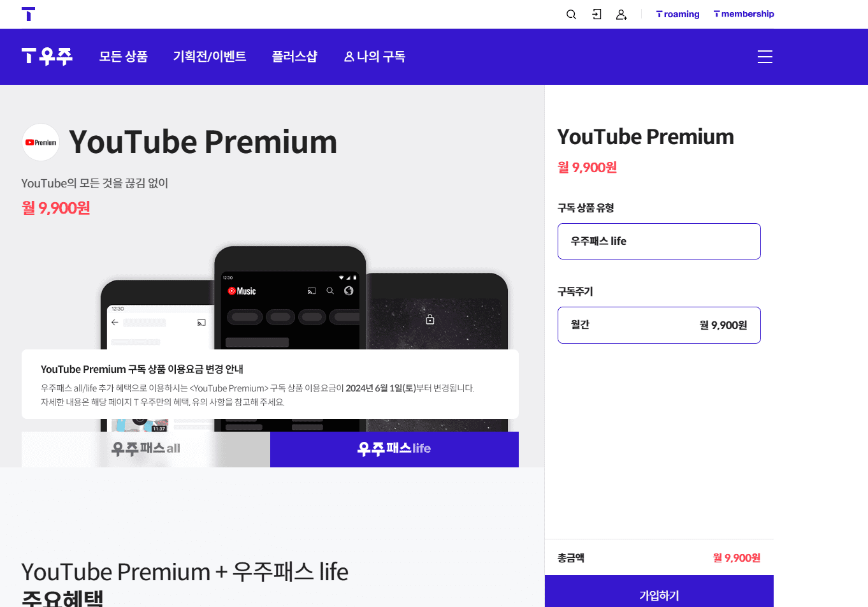Viewport: 868px width, 607px height.
Task: Click the YouTube의 모든 것을 끊김 없이 tagline
Action: pos(95,184)
